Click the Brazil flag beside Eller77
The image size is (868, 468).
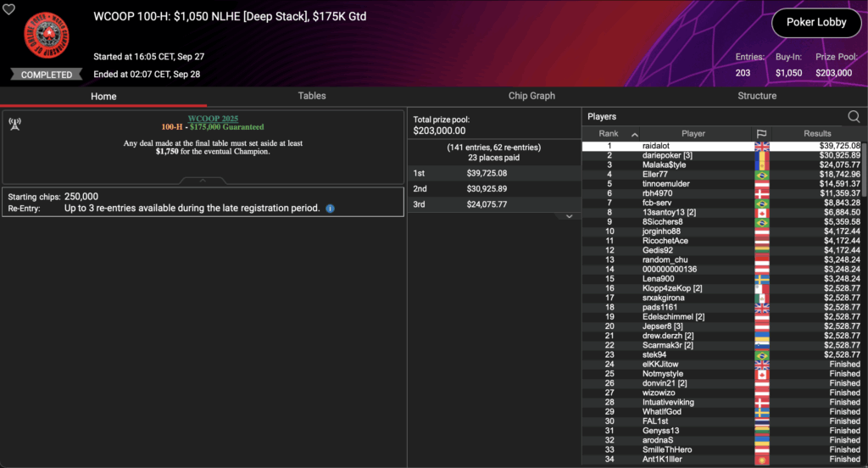click(x=762, y=175)
